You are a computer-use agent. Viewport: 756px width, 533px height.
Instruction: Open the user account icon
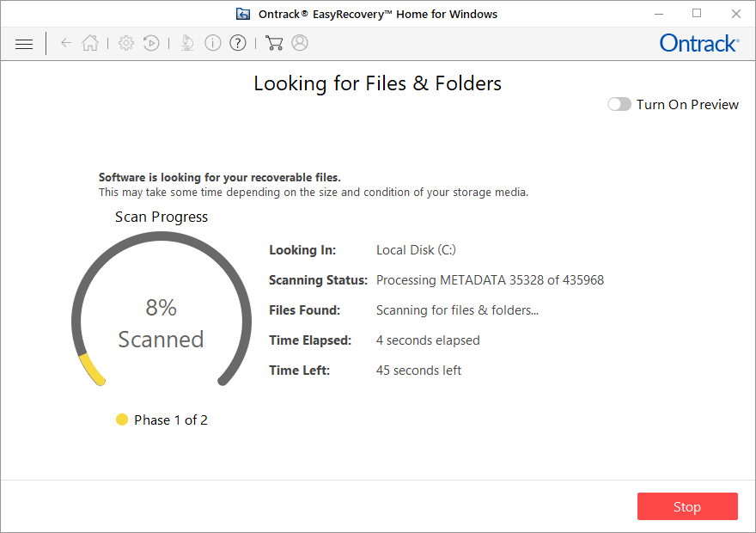(x=300, y=43)
